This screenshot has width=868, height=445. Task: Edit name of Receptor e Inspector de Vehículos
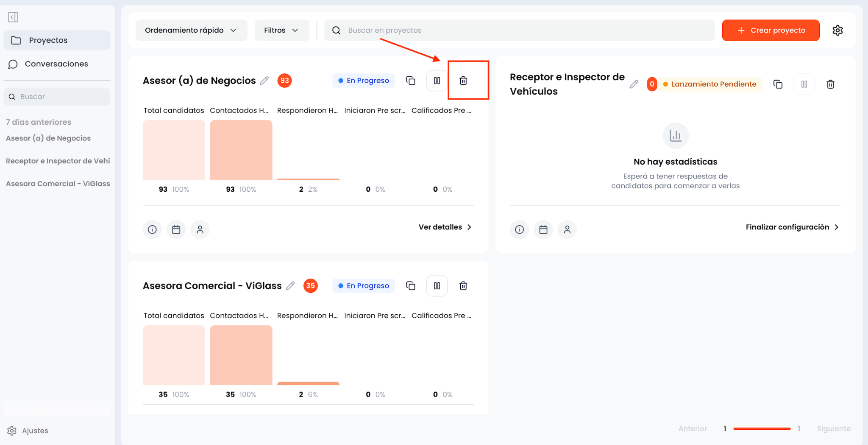(x=634, y=84)
